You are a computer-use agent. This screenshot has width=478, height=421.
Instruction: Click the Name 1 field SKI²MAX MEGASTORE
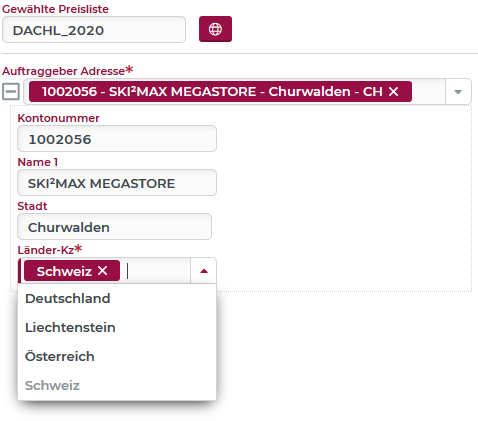[x=117, y=183]
